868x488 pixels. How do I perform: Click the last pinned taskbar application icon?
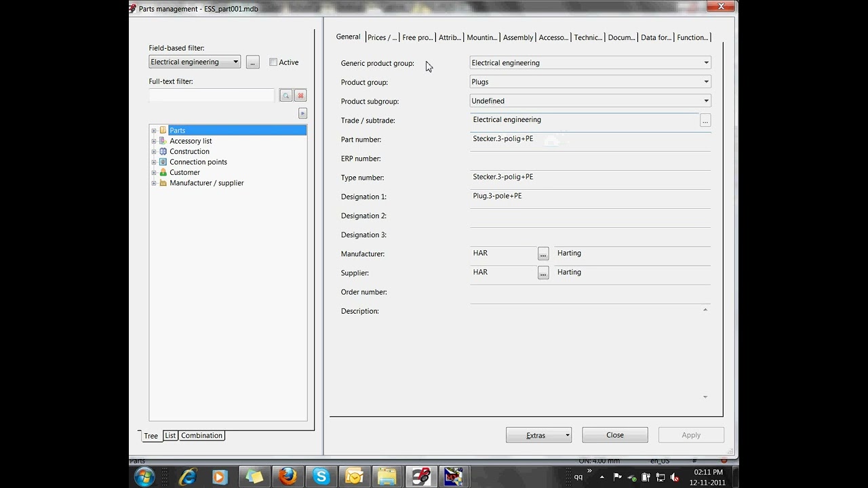tap(454, 476)
